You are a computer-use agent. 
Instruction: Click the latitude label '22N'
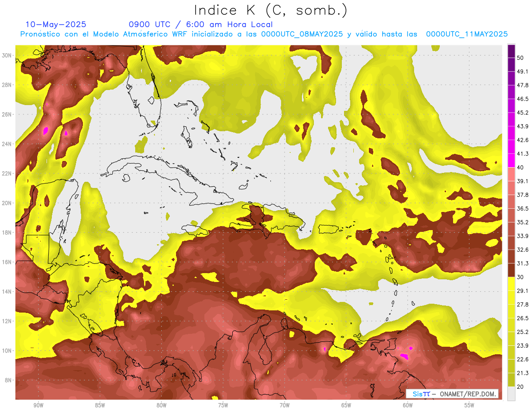point(8,173)
